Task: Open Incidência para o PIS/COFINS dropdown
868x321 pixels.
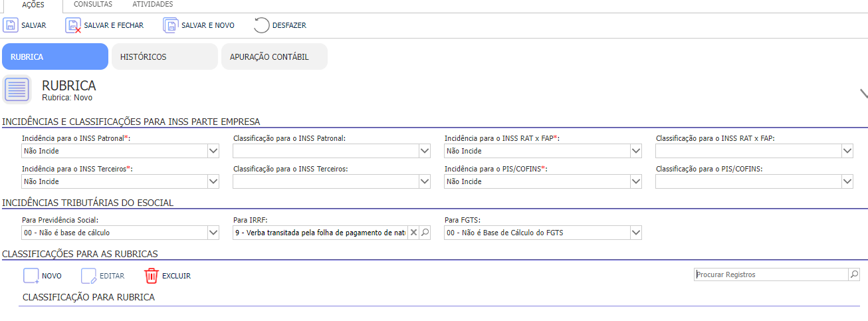Action: [x=636, y=181]
